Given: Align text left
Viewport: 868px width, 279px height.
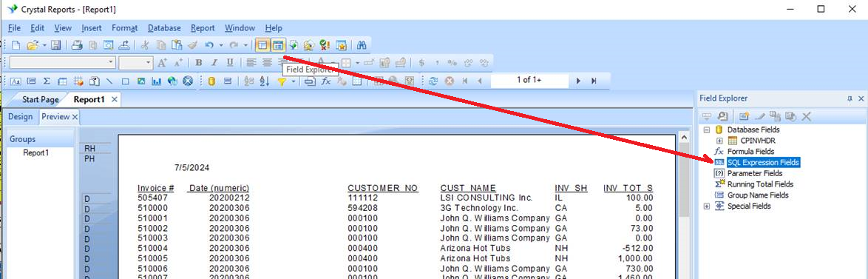Looking at the screenshot, I should point(251,63).
